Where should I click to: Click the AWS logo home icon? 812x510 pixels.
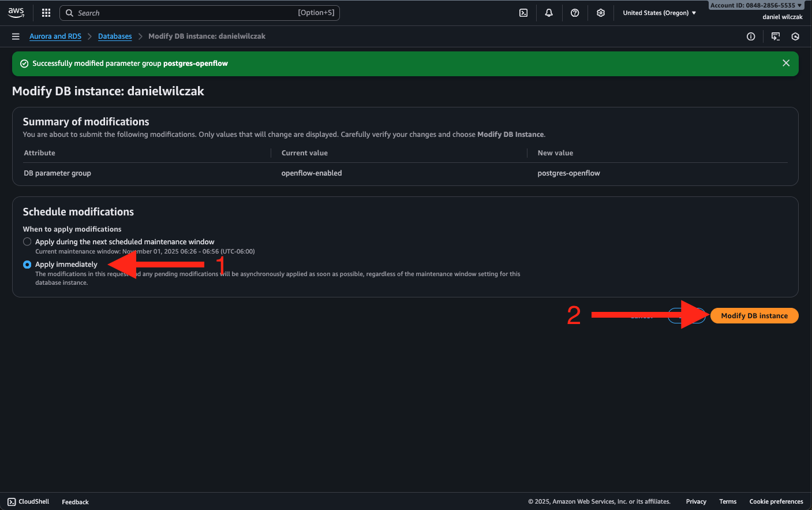coord(16,13)
